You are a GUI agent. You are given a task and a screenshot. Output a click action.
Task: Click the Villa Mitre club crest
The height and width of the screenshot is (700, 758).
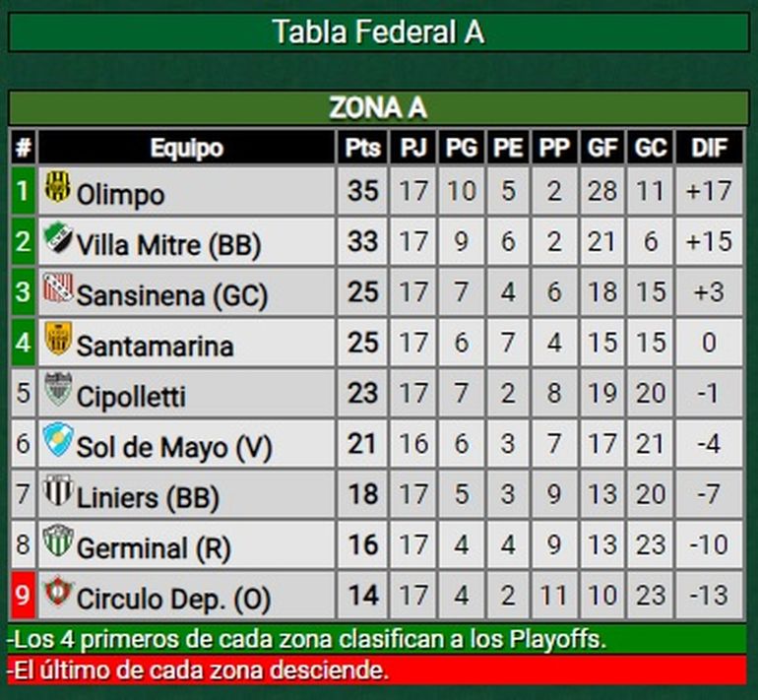(57, 239)
